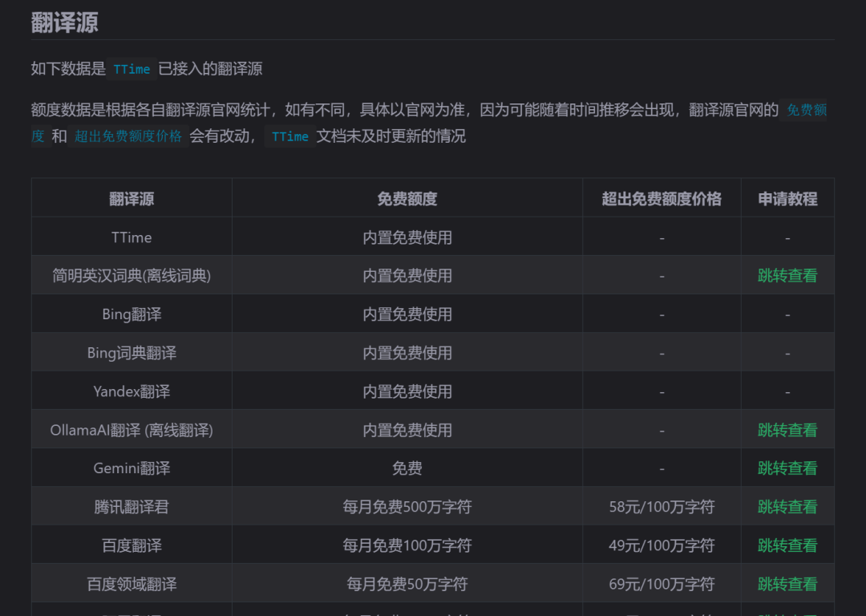Select the 免费额度 column header

tap(407, 198)
